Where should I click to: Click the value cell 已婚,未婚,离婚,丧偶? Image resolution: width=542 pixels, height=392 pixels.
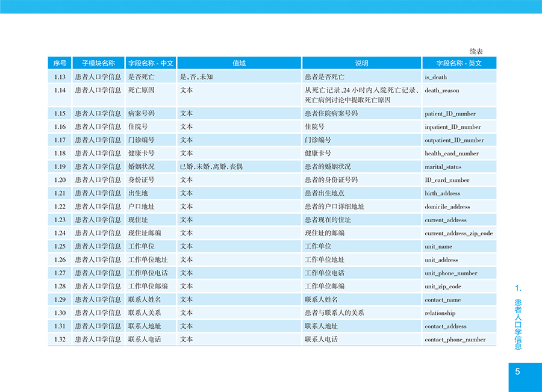211,167
